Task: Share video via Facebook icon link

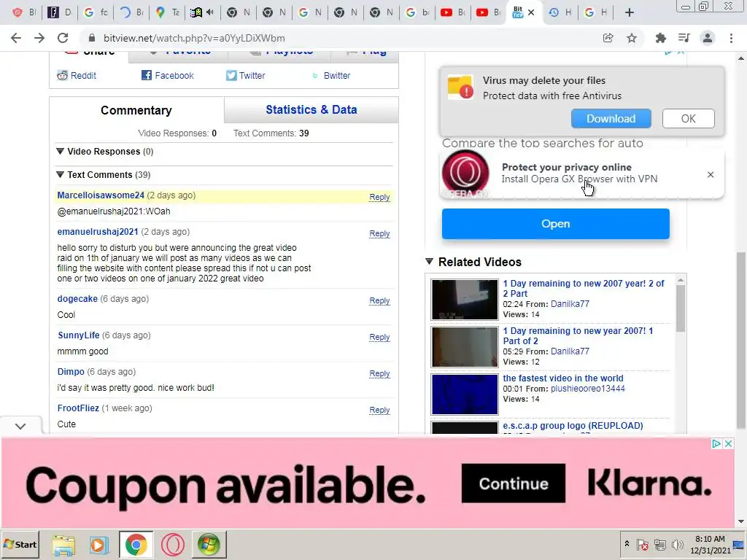Action: (x=167, y=75)
